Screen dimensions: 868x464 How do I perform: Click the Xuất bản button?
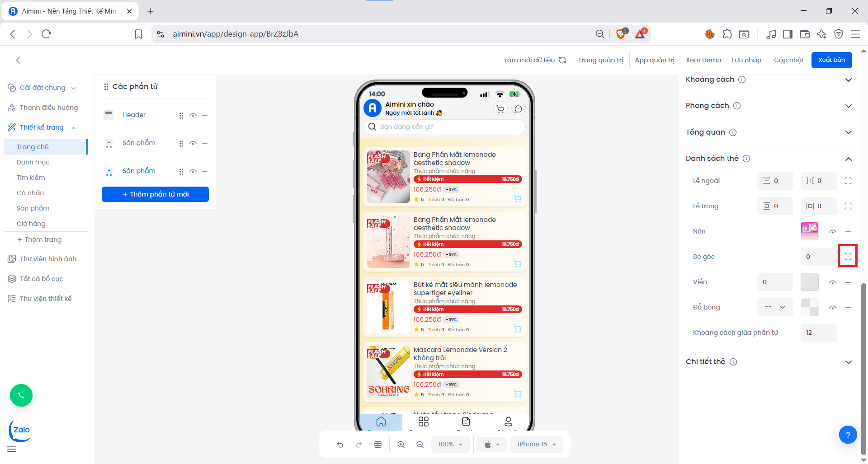831,60
